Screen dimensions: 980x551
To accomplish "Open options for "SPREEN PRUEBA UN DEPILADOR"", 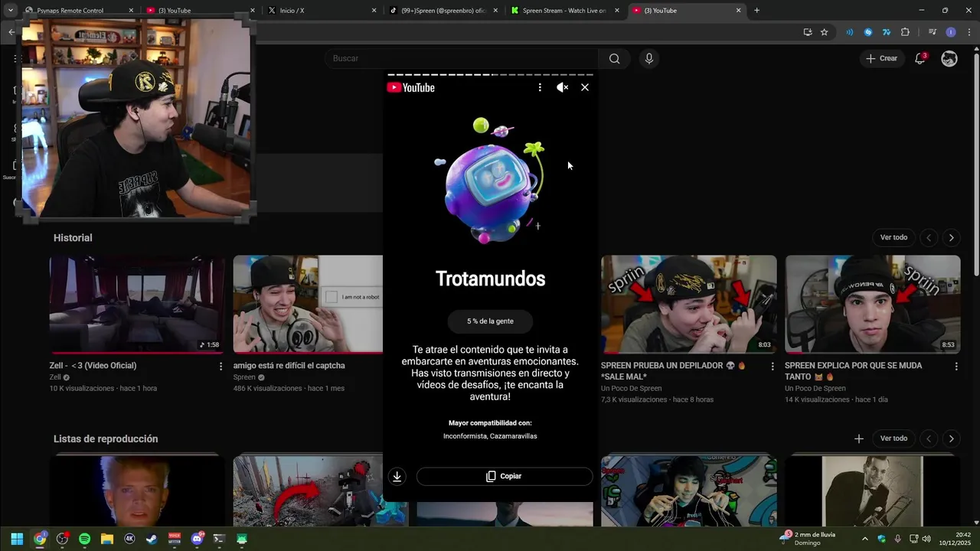I will click(772, 367).
